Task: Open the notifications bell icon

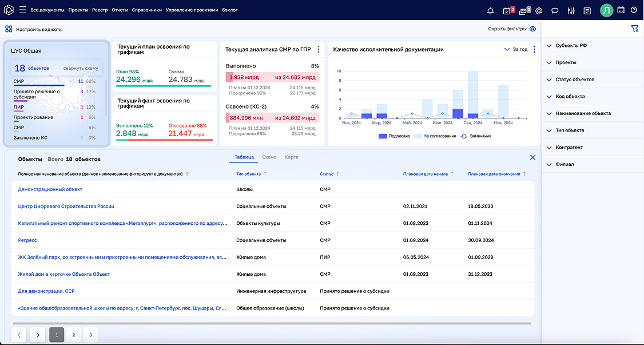Action: pyautogui.click(x=490, y=10)
